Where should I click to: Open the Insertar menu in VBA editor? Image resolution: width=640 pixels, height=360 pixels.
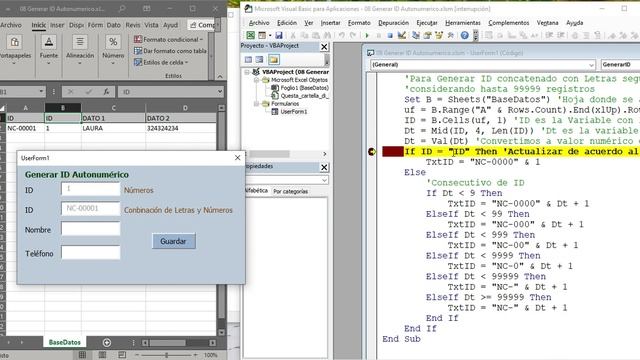[330, 23]
